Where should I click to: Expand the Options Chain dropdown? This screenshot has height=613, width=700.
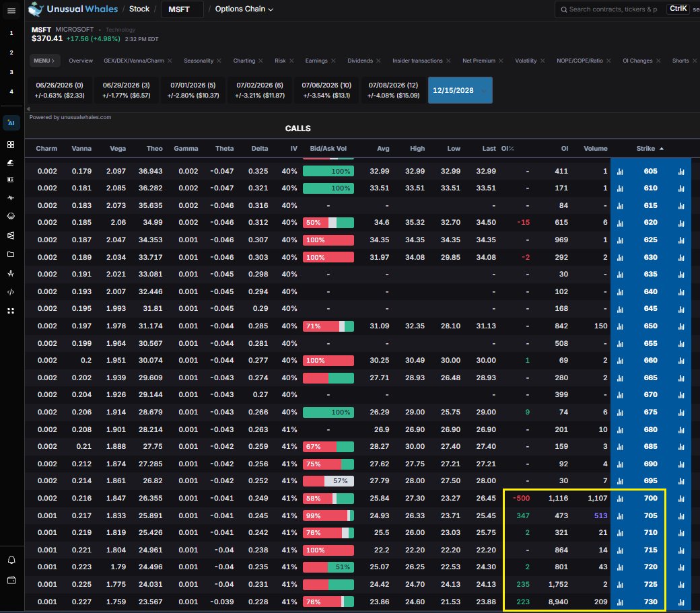click(x=244, y=9)
